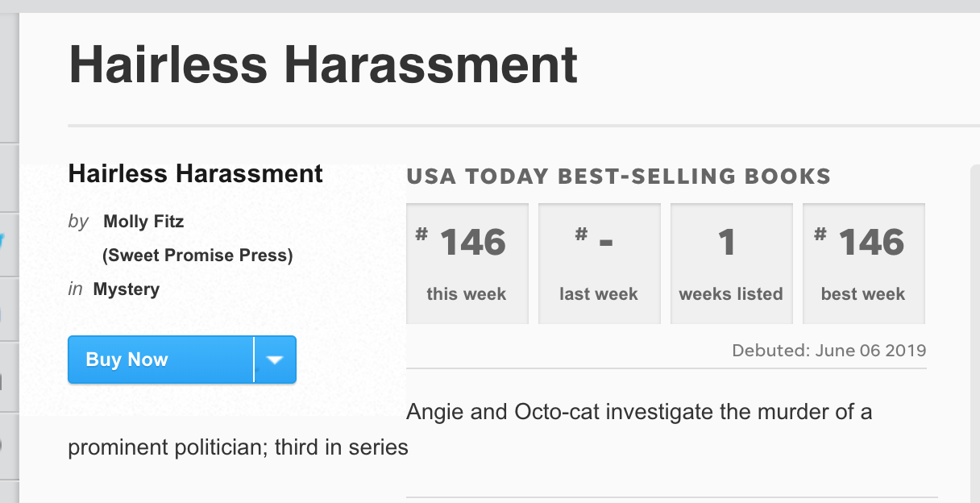Screen dimensions: 980x503
Task: Click the blue Buy Now button
Action: 160,360
